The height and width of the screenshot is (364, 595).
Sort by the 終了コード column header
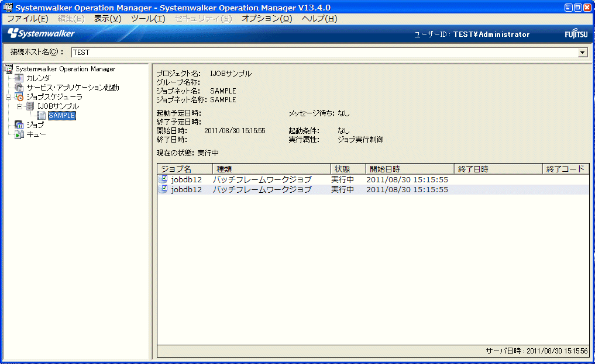coord(565,169)
